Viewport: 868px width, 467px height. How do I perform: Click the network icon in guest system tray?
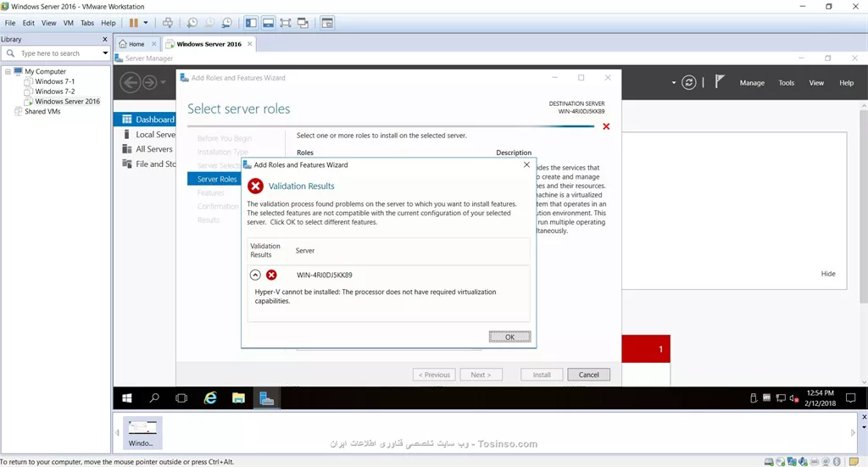pos(781,398)
